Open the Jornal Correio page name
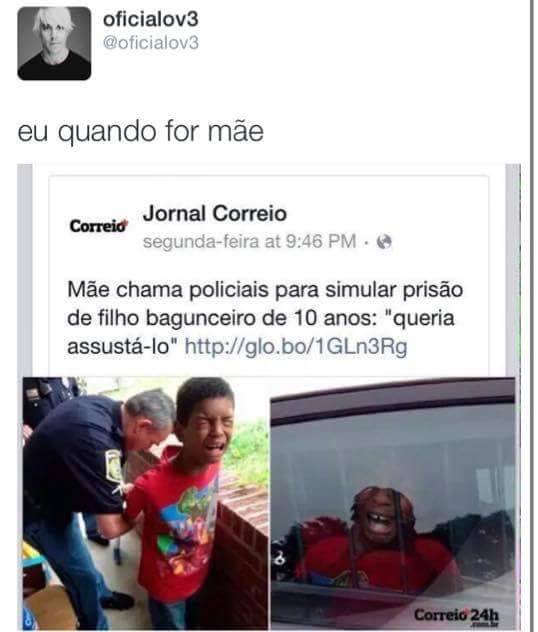The width and height of the screenshot is (538, 632). (215, 213)
